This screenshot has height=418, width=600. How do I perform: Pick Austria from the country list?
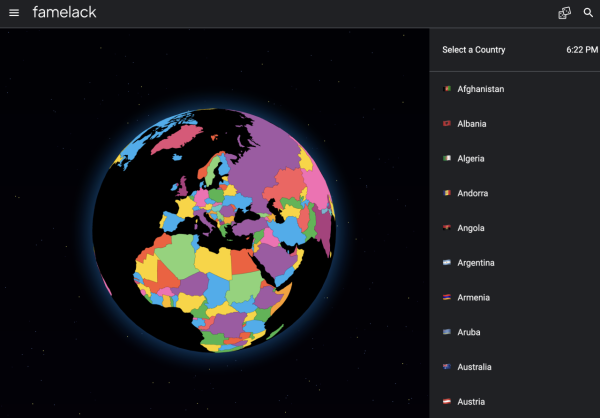(x=471, y=402)
